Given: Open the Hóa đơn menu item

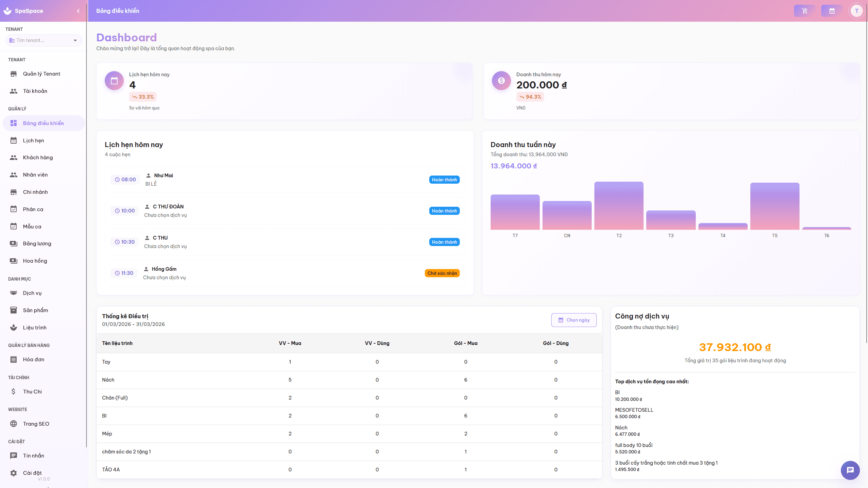Looking at the screenshot, I should tap(33, 360).
